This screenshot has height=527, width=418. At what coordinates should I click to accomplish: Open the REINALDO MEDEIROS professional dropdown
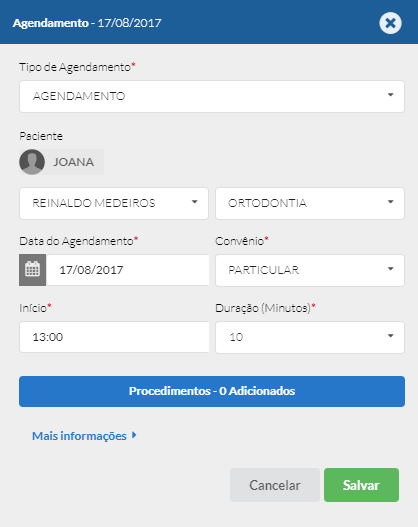pyautogui.click(x=114, y=203)
